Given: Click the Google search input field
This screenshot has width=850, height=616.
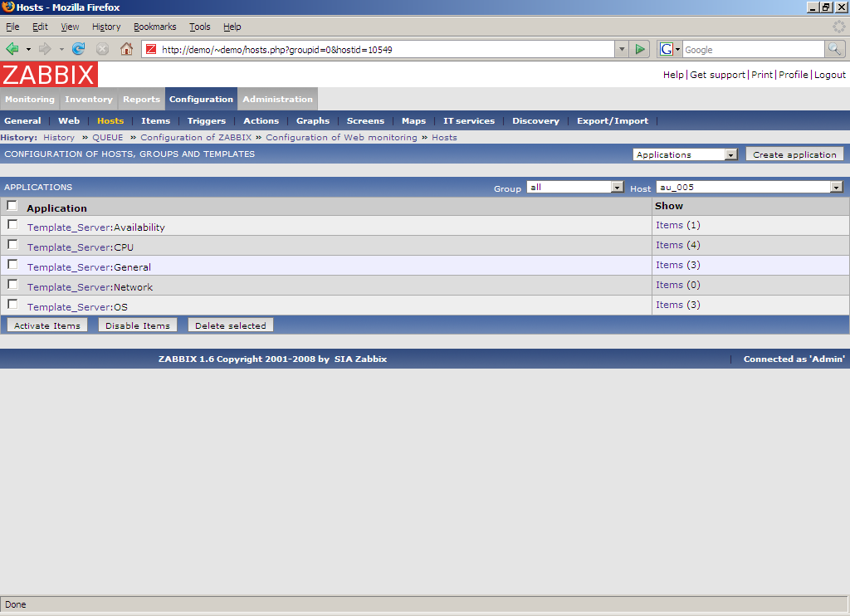Looking at the screenshot, I should 754,49.
